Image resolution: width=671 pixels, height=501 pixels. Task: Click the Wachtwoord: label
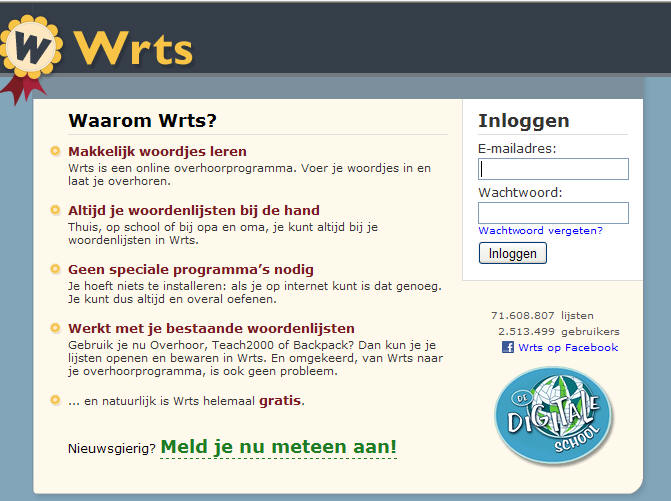(520, 193)
